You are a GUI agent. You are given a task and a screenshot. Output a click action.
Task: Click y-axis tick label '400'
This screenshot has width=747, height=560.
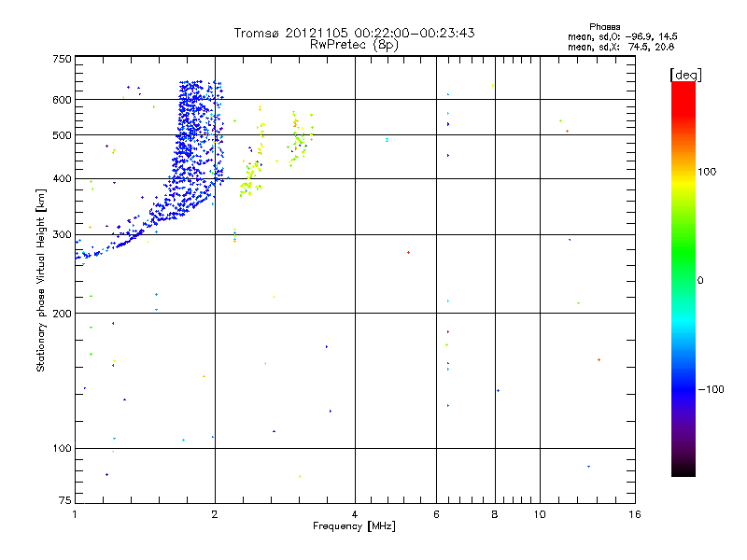pyautogui.click(x=62, y=178)
